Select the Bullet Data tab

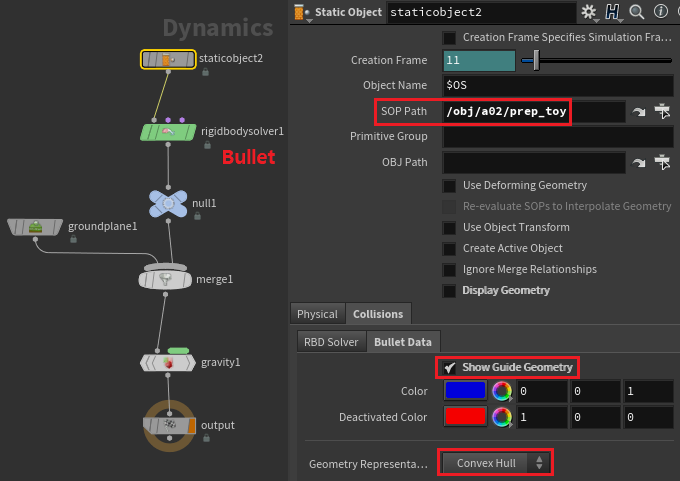402,342
